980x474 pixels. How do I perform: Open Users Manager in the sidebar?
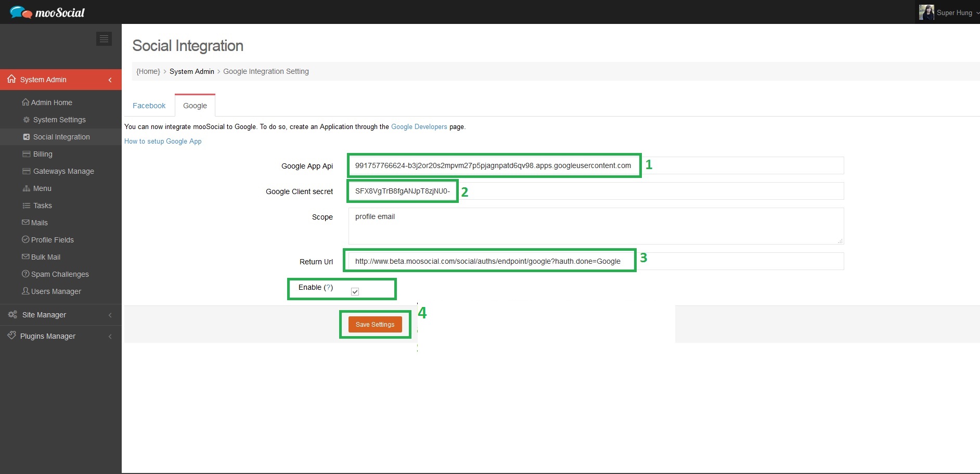click(56, 291)
